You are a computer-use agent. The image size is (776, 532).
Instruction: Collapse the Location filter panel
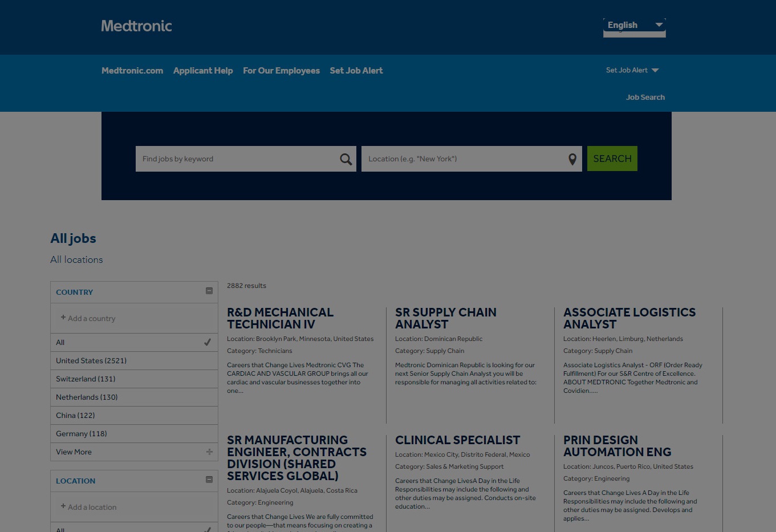[209, 480]
